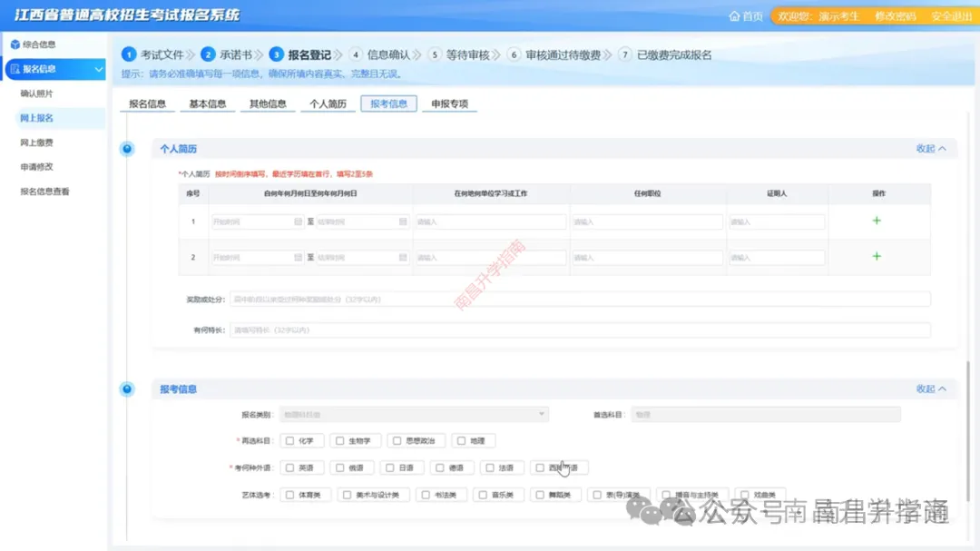This screenshot has height=551, width=980.
Task: Open 报名信息查看 in the sidebar
Action: pyautogui.click(x=44, y=192)
